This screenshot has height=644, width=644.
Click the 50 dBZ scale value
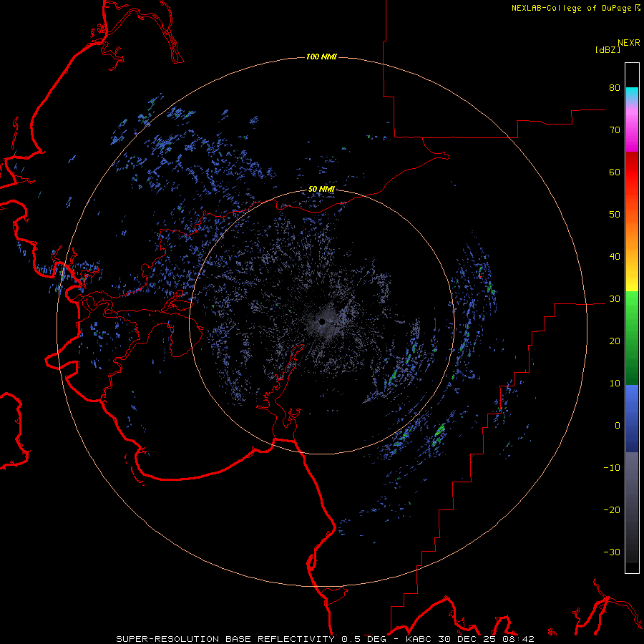coord(615,215)
